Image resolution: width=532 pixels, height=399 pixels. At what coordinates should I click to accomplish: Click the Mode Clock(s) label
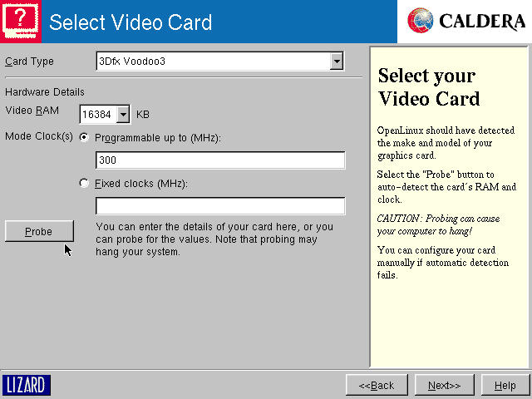pos(39,136)
